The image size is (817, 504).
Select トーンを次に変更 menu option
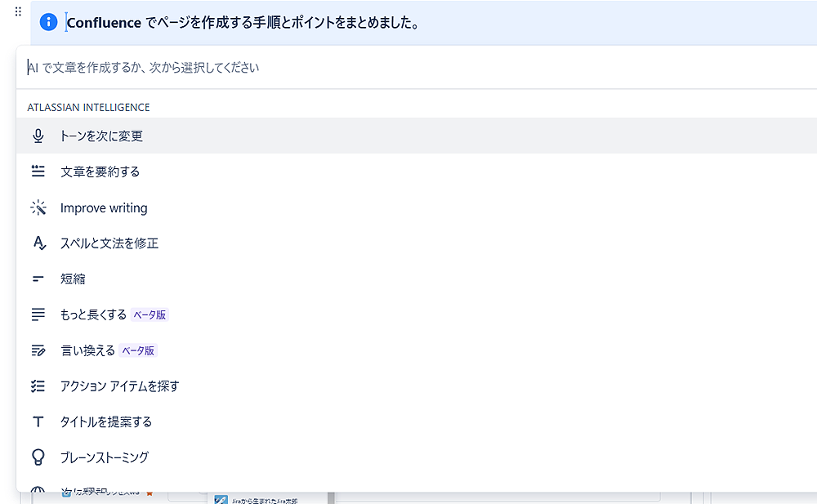pos(417,136)
